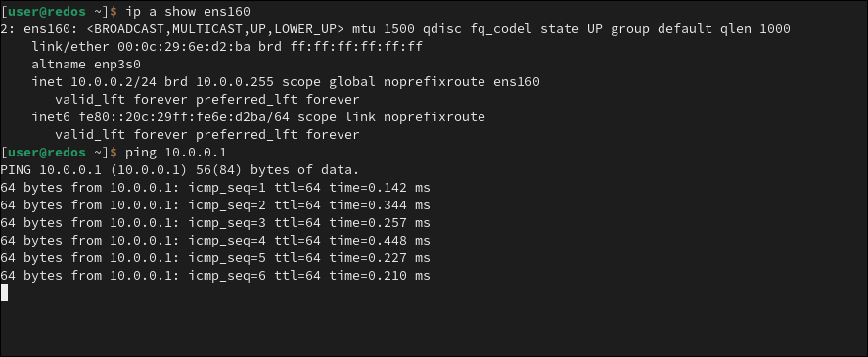The height and width of the screenshot is (357, 868).
Task: Click the 'ping 10.0.0.1' command text
Action: 176,153
